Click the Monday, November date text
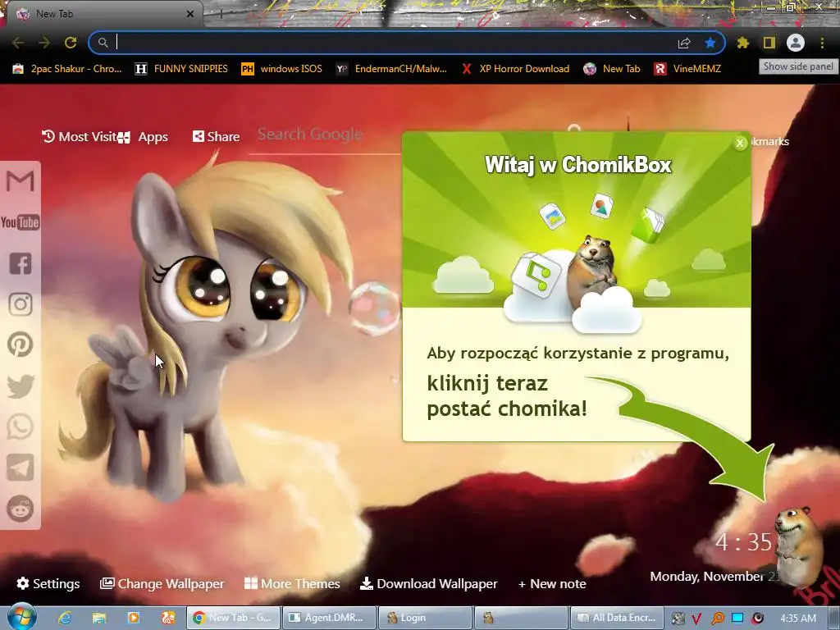 coord(715,577)
